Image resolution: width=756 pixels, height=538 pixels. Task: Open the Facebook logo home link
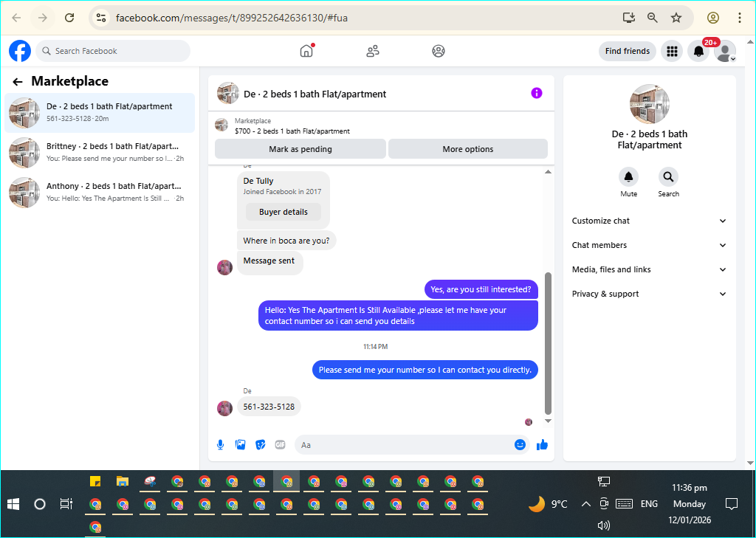(x=20, y=51)
